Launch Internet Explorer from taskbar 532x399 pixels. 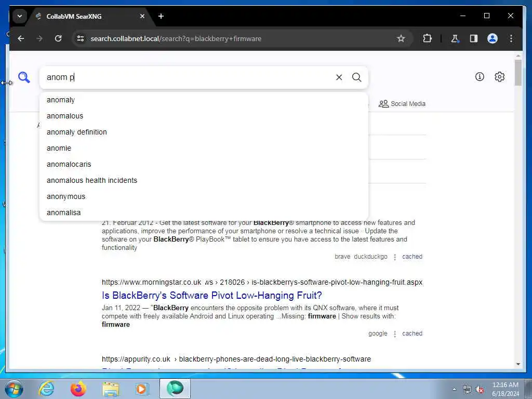pyautogui.click(x=46, y=389)
